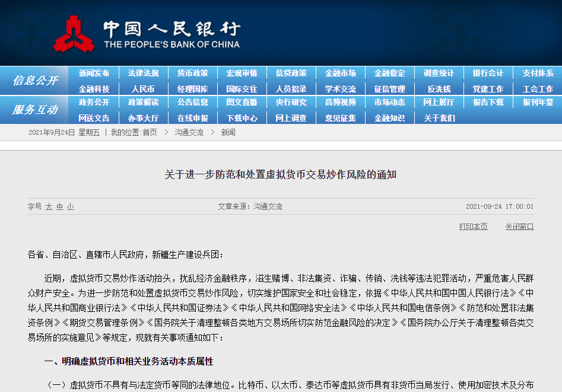
Task: Go to 网上调查 page
Action: [291, 118]
